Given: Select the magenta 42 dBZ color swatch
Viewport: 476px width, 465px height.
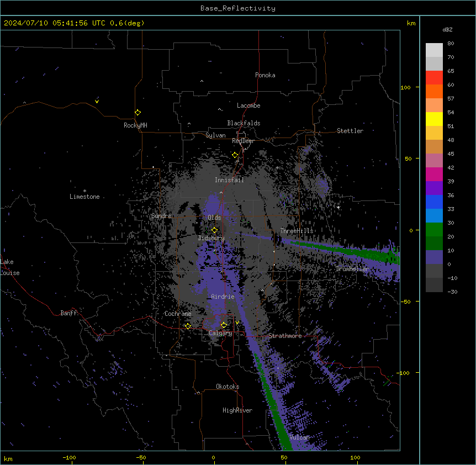Looking at the screenshot, I should coord(434,174).
